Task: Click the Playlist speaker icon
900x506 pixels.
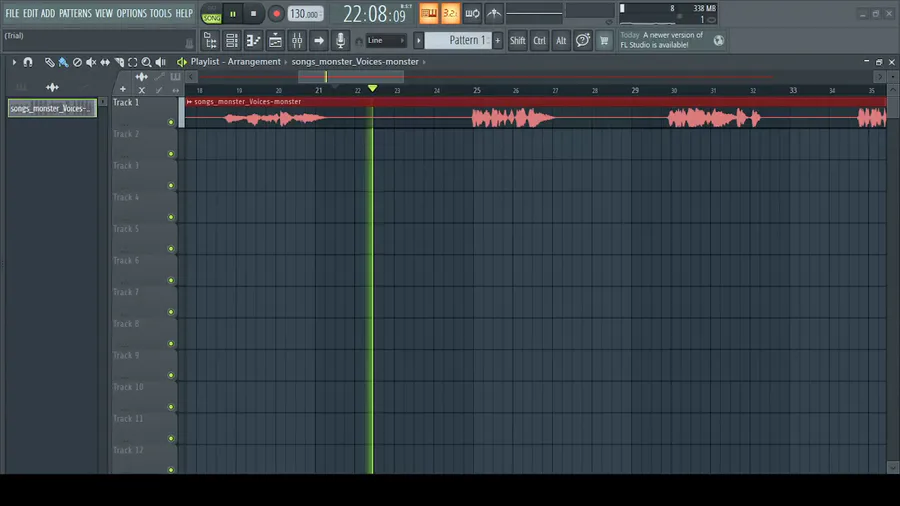Action: tap(181, 62)
